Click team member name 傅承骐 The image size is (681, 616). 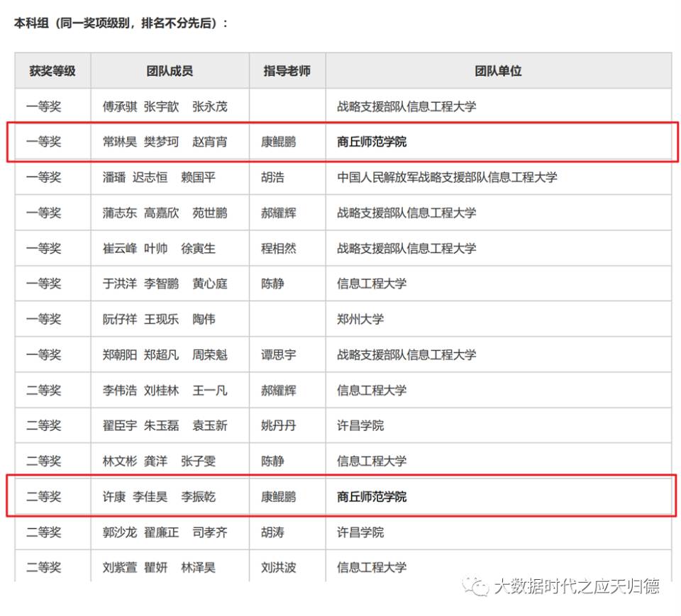(x=119, y=106)
